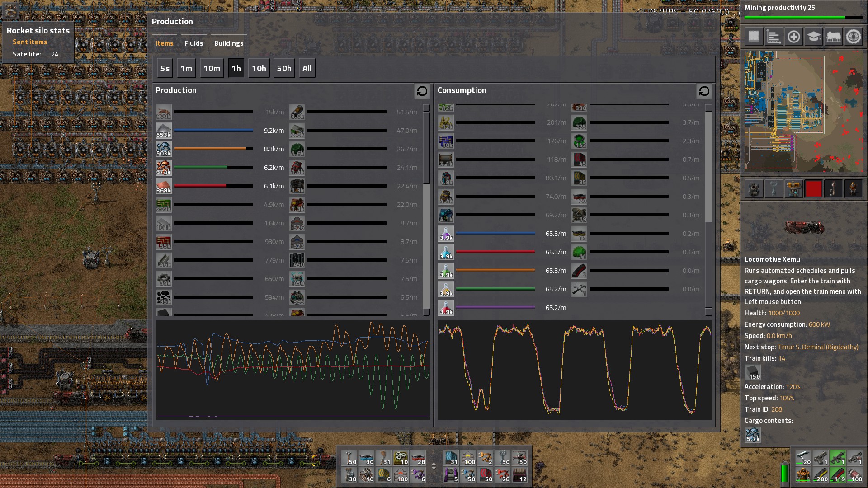Set the time range to 5s
The width and height of the screenshot is (868, 488).
tap(165, 69)
